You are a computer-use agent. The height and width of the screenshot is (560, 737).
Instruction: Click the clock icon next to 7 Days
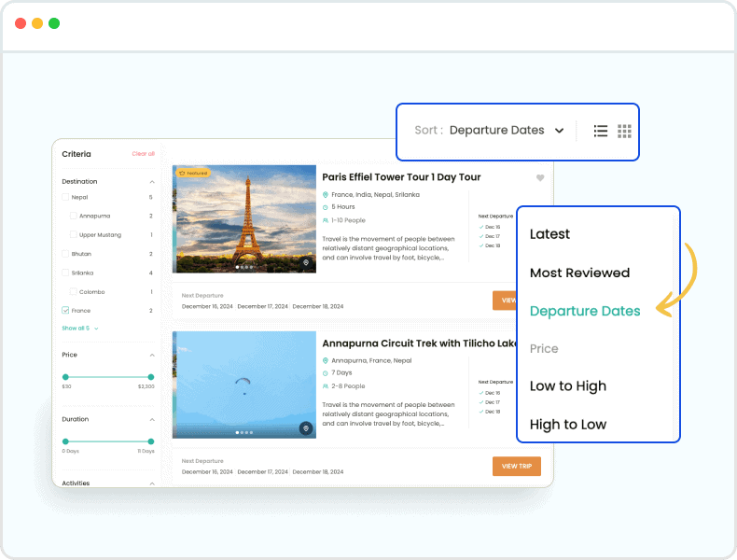pos(326,372)
